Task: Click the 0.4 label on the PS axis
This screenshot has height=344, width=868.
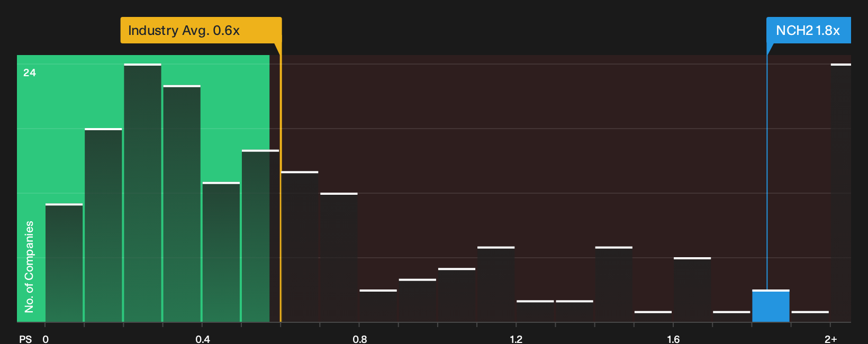Action: (203, 339)
